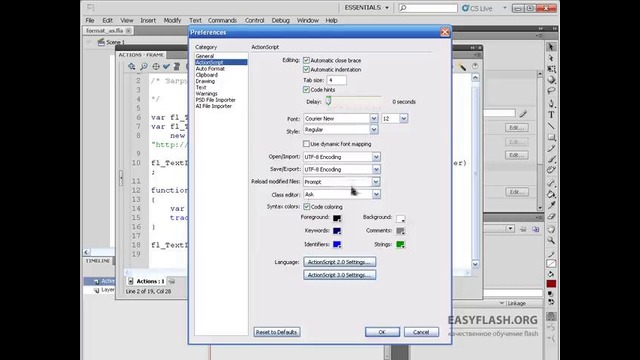Open the Open/Import encoding dropdown

[x=342, y=157]
